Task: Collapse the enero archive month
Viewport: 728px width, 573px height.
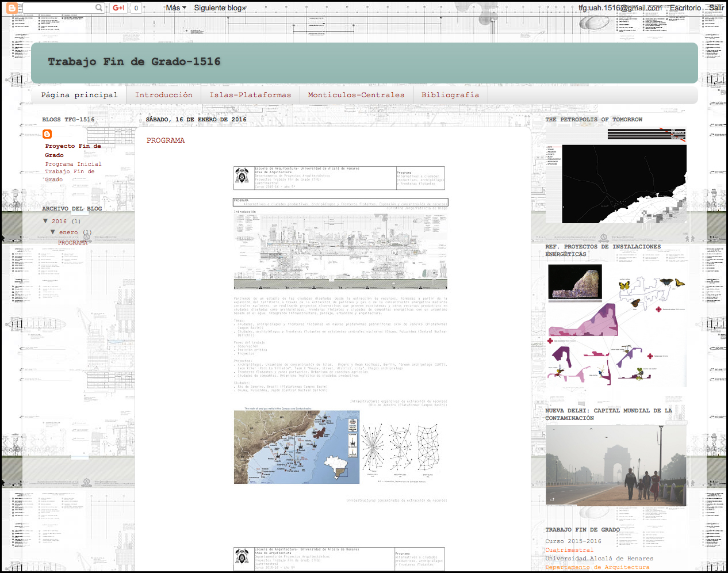Action: point(53,232)
